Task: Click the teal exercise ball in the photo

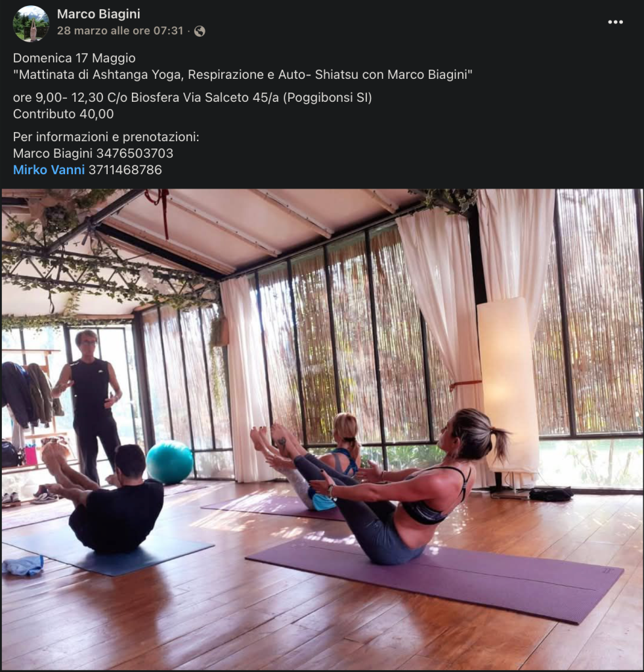Action: point(169,462)
